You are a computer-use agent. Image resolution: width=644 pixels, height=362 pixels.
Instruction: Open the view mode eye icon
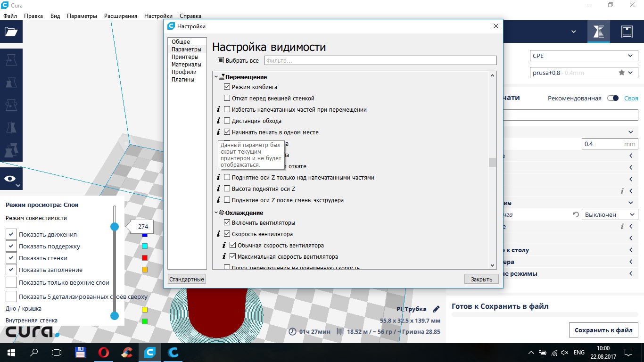tap(10, 179)
